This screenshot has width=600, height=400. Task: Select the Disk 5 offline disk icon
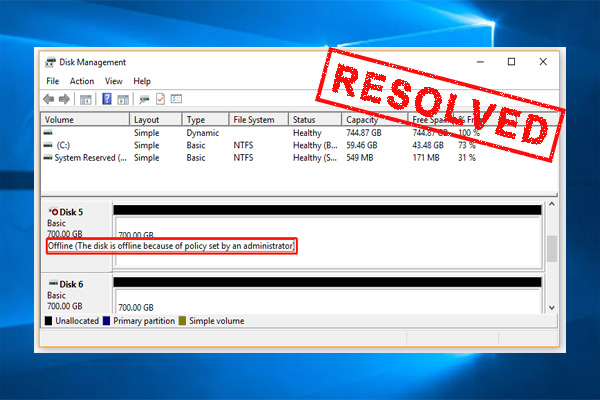(x=53, y=211)
